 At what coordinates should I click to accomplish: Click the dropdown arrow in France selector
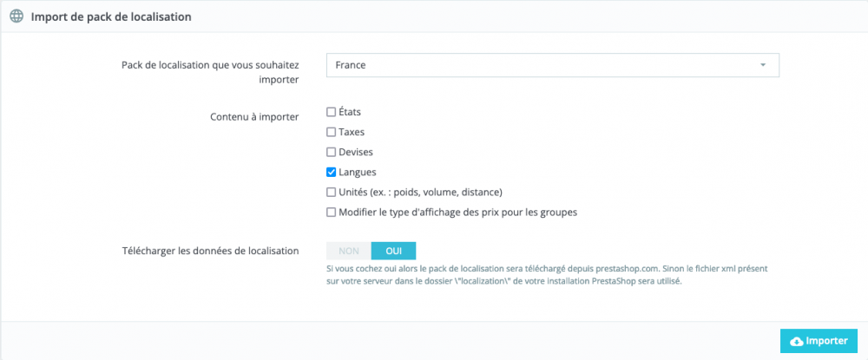763,65
